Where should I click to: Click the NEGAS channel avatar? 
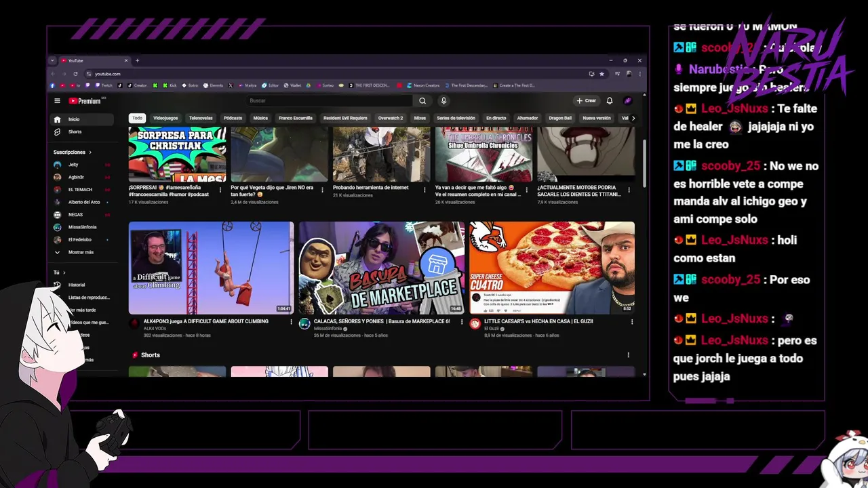[57, 214]
